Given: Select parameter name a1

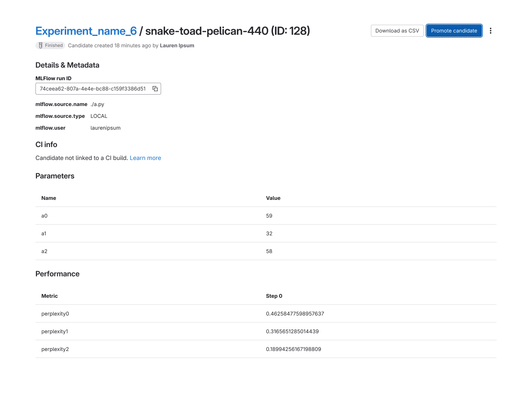Looking at the screenshot, I should click(x=44, y=233).
